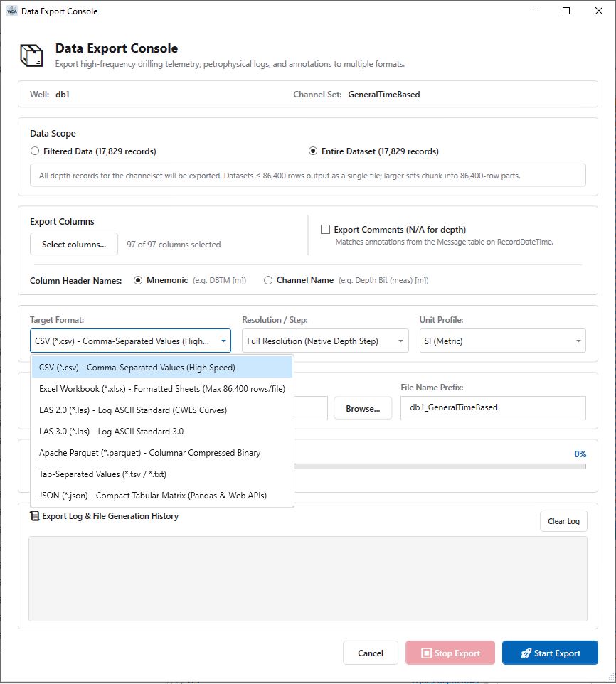Click Stop Export button
This screenshot has height=684, width=616.
(450, 653)
